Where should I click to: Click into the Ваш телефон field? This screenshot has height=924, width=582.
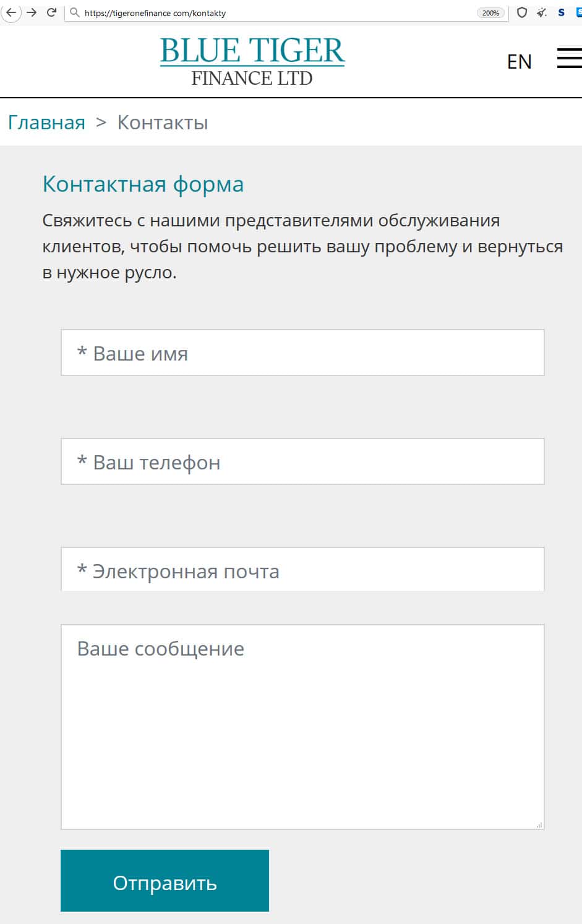pos(302,461)
